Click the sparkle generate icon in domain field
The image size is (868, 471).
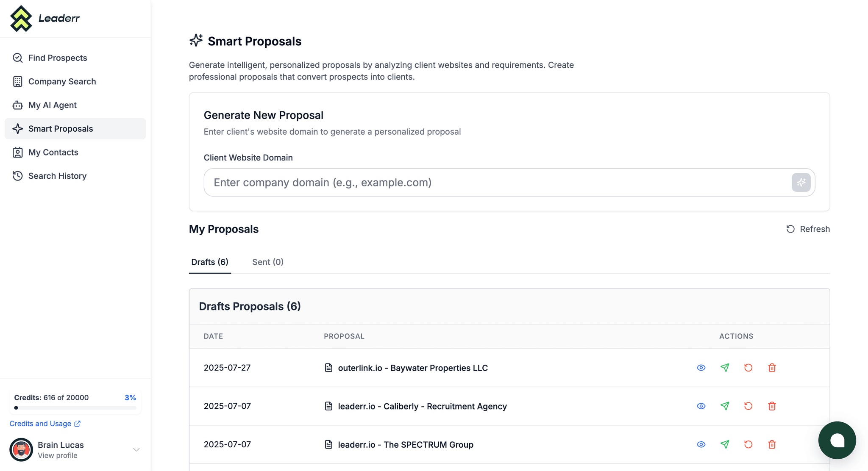pos(801,183)
